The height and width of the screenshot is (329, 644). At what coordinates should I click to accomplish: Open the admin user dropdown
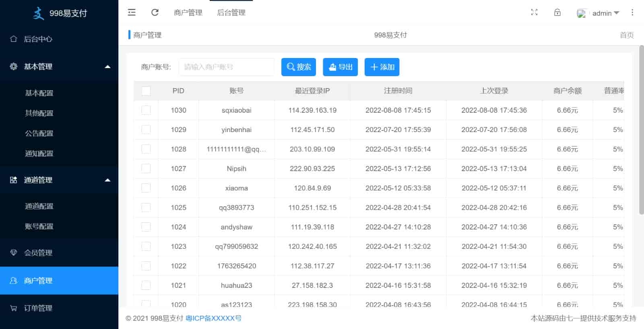(601, 13)
